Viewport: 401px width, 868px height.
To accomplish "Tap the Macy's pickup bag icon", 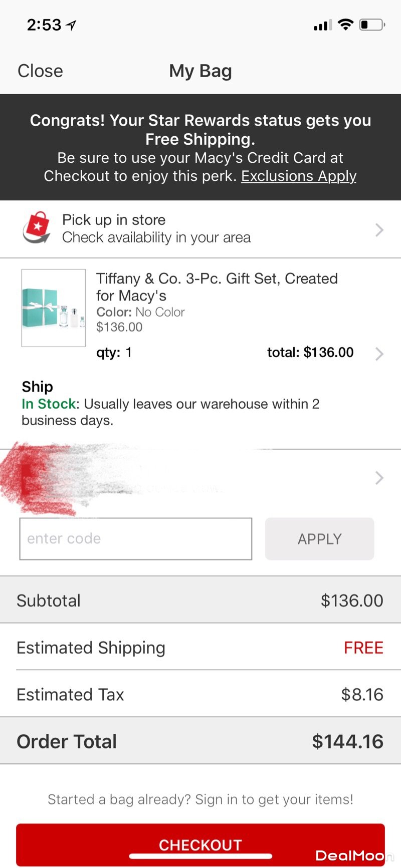I will 37,228.
